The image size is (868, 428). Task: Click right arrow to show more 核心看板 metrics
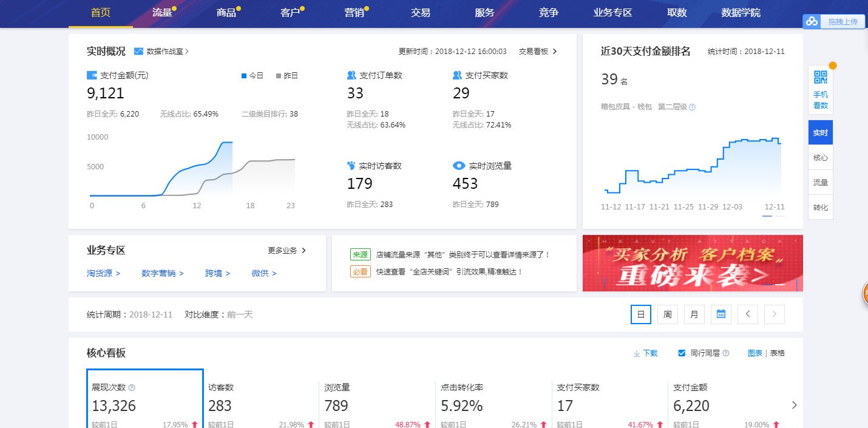pyautogui.click(x=795, y=406)
